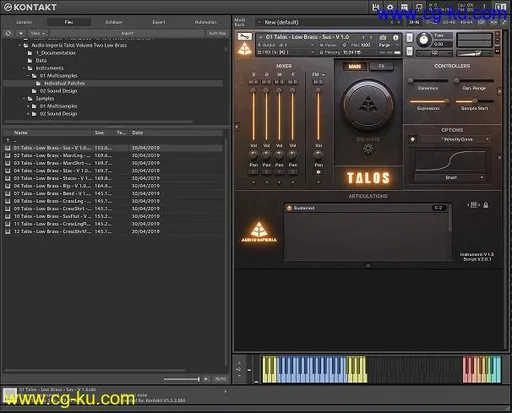Toggle Mute on the S mic channel
512x413 pixels.
click(x=251, y=82)
